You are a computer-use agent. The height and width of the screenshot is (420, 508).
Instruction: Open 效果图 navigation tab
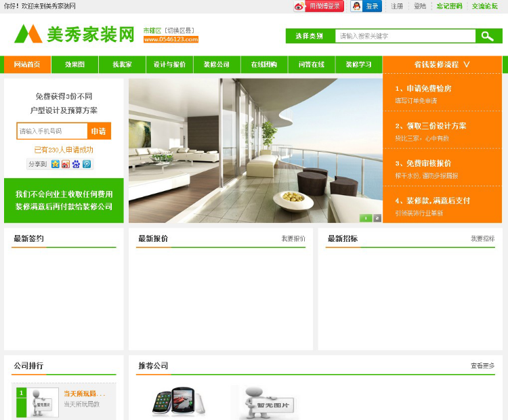click(75, 64)
